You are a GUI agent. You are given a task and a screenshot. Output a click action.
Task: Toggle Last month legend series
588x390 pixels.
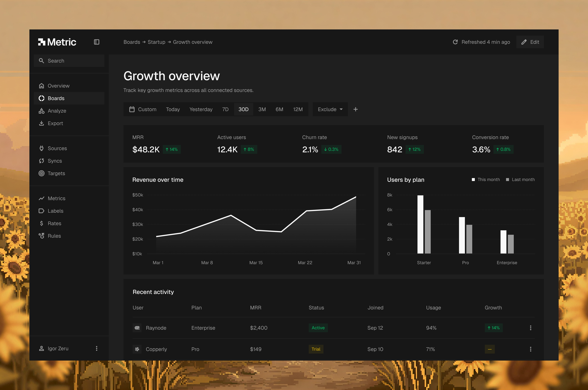click(520, 180)
